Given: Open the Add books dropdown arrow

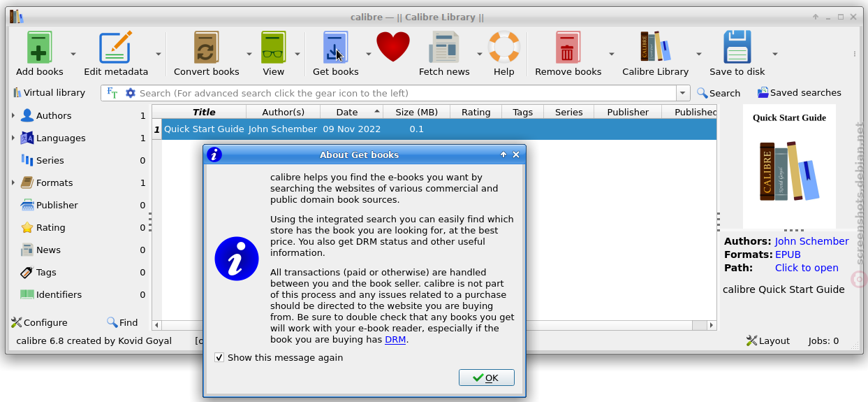Looking at the screenshot, I should [x=73, y=54].
